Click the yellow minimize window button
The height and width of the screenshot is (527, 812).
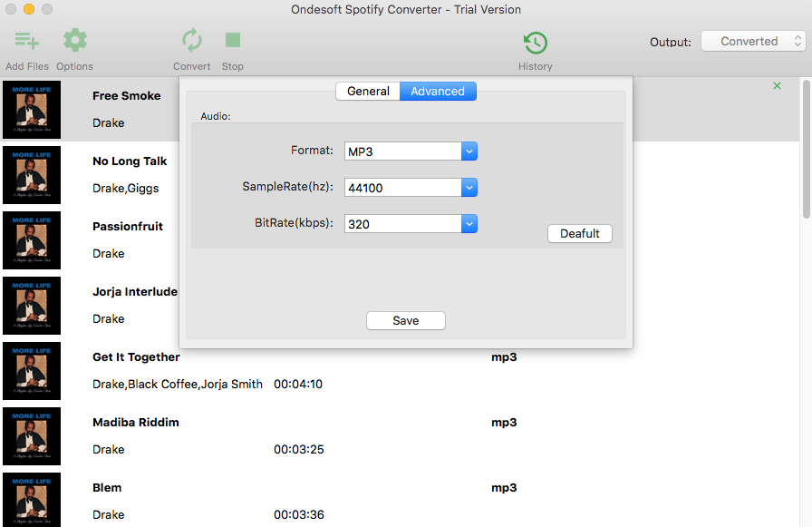pos(29,9)
